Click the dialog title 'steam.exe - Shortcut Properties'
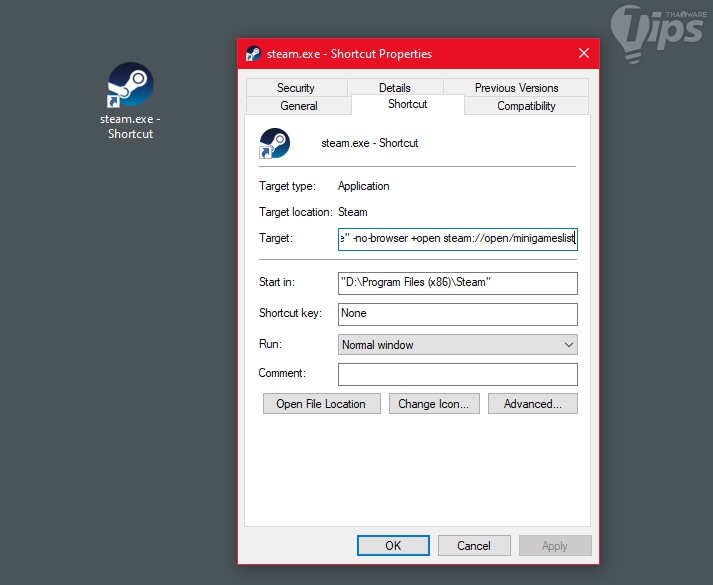Viewport: 713px width, 585px height. [349, 54]
